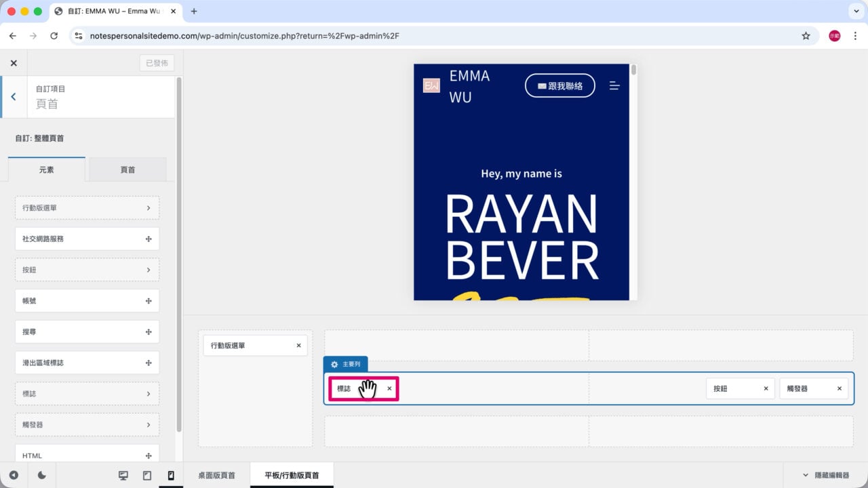The height and width of the screenshot is (488, 868).
Task: Remove 行動版選單 from off-canvas area
Action: (298, 346)
